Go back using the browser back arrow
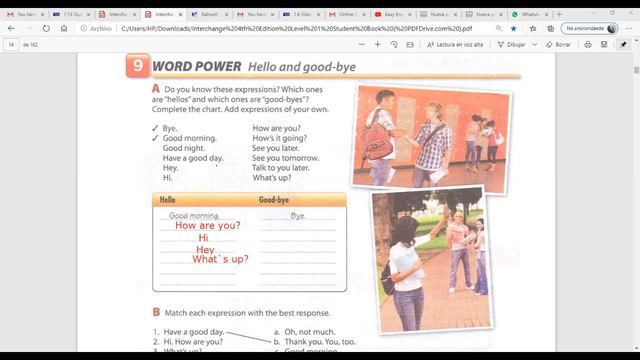 click(x=11, y=29)
